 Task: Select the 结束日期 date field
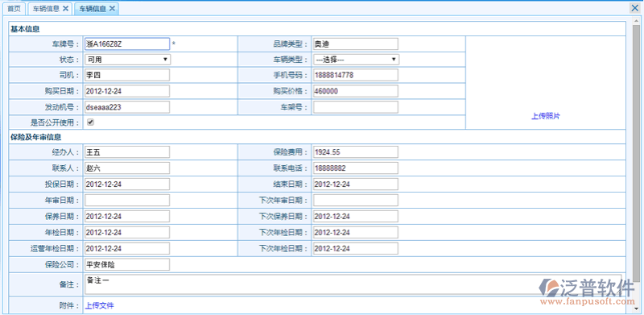point(355,184)
